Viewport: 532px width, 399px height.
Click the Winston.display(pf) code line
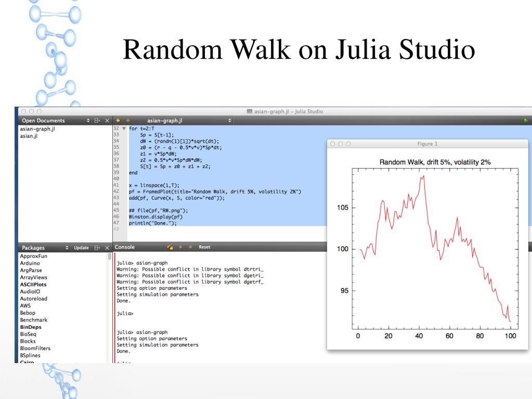coord(155,217)
